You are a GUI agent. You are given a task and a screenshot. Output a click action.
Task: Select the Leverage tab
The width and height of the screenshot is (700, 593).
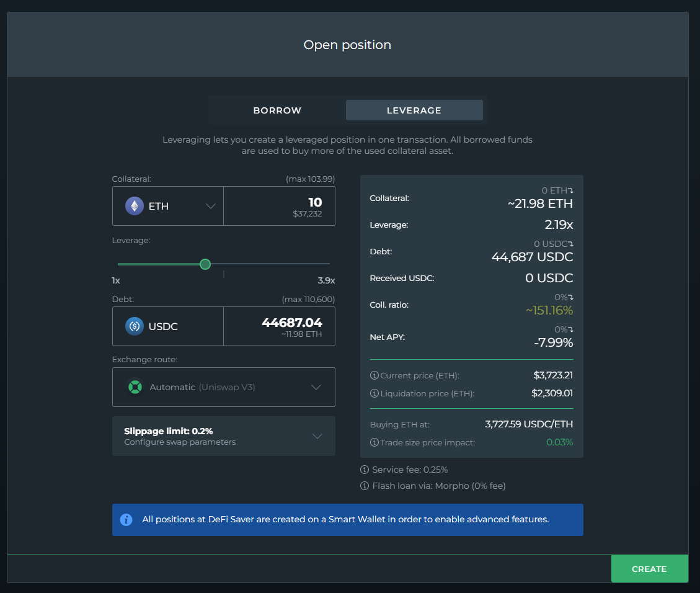click(x=414, y=110)
